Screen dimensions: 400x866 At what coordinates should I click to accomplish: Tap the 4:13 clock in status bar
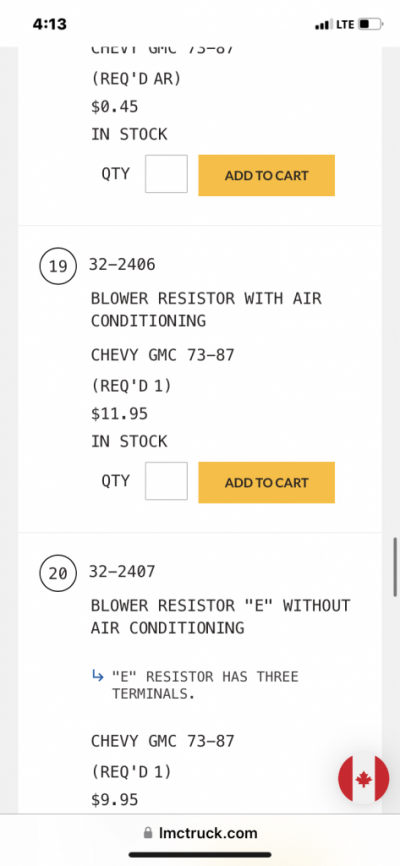[x=50, y=24]
